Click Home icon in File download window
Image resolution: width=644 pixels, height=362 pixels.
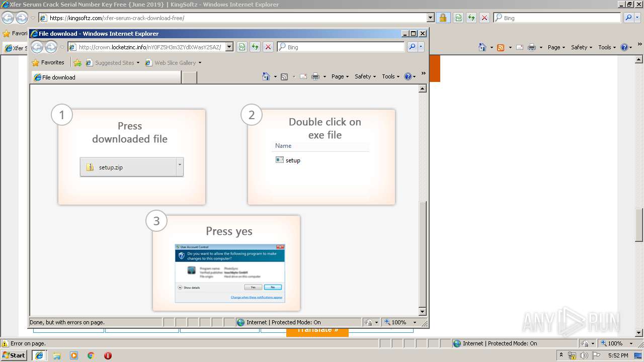266,76
